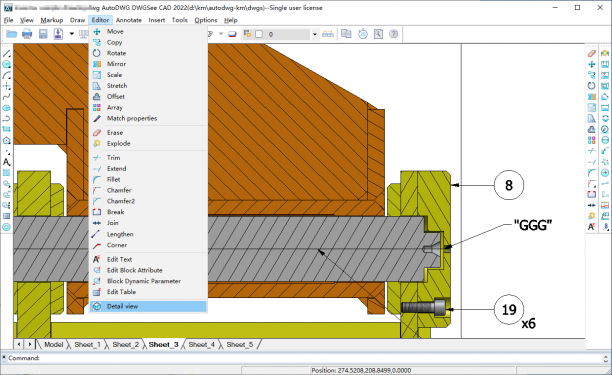Click the export-to-file icon beside Save
This screenshot has height=375, width=612.
58,34
